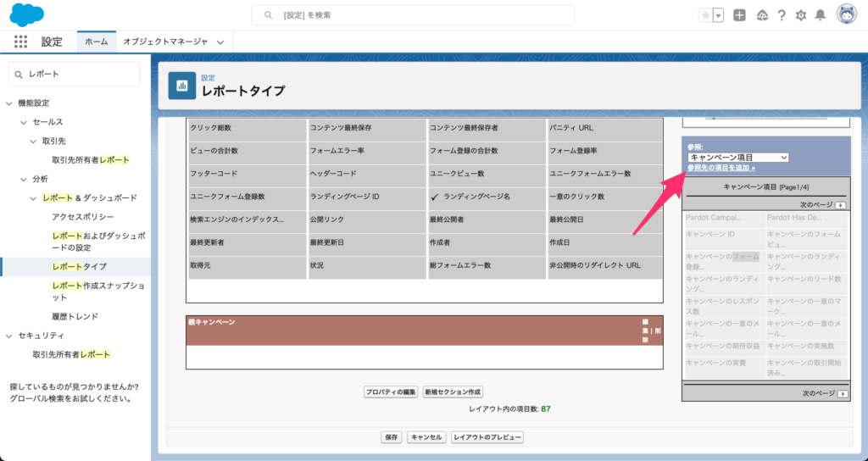Select the ヘッダーコード field cell
Screen dimensions: 868x461
point(367,175)
